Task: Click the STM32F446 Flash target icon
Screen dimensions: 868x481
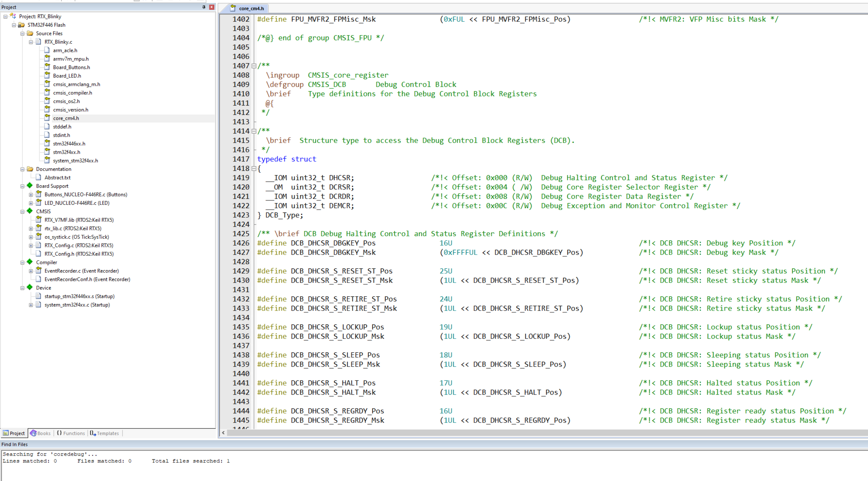Action: point(21,25)
